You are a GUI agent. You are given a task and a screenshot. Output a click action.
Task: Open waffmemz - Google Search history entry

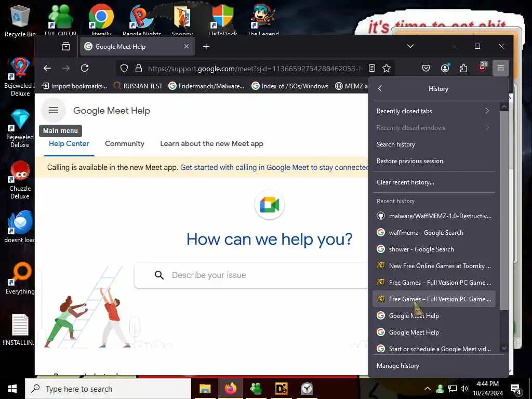(x=434, y=232)
